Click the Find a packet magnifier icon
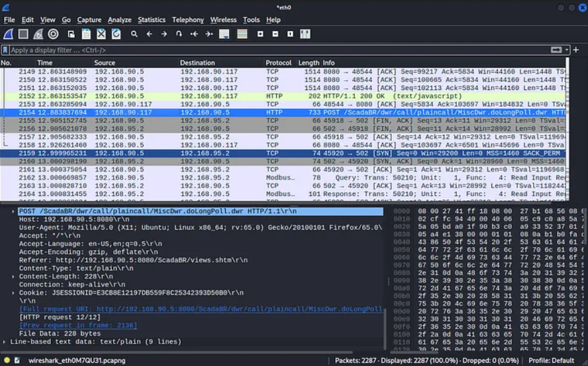588x366 pixels. coord(134,34)
